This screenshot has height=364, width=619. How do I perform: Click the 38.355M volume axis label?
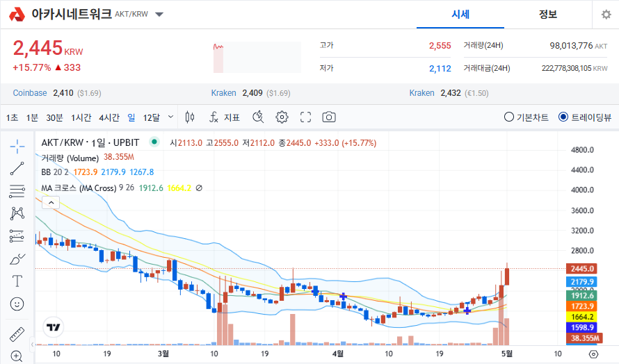point(584,338)
